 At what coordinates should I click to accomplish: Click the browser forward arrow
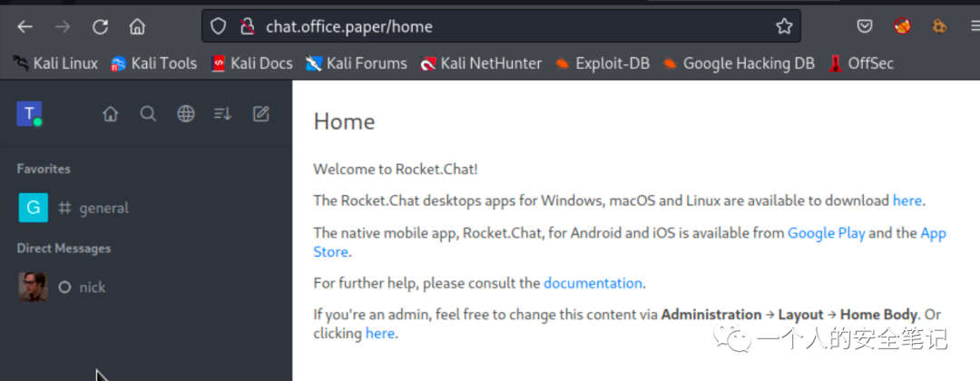click(x=63, y=27)
